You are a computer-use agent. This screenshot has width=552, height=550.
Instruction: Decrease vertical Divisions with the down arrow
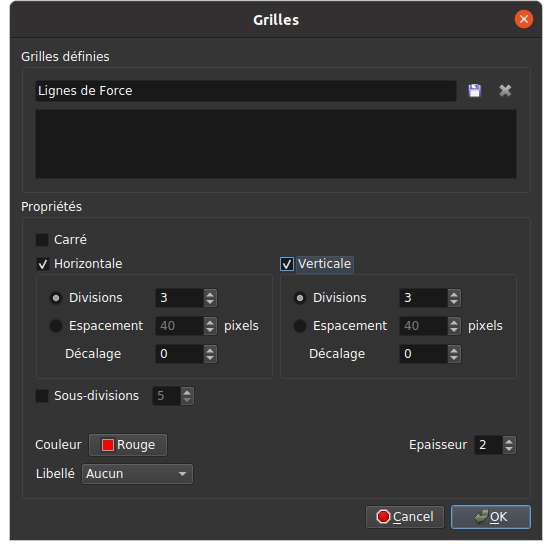454,302
